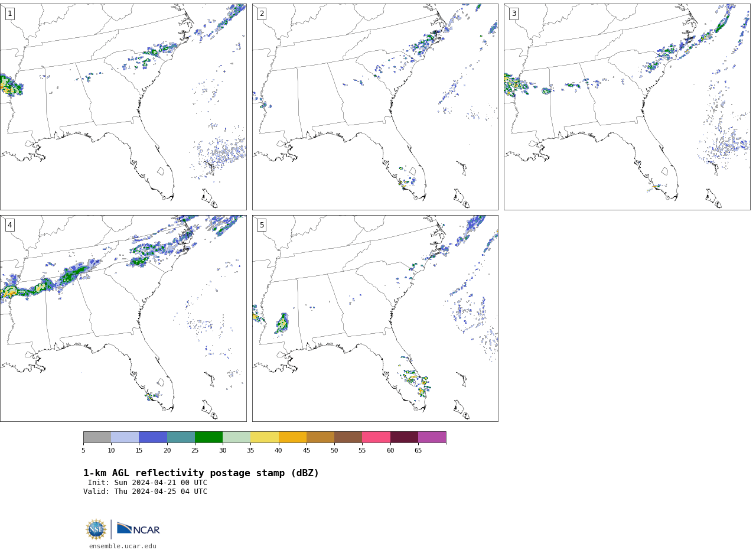
Task: Open ensemble member 3 reflectivity map
Action: click(627, 107)
